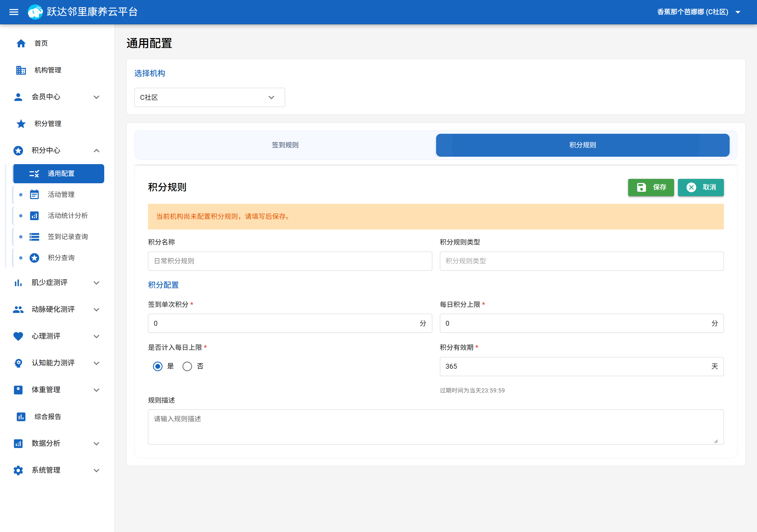Click the people icon for 动脉硬化测评
757x532 pixels.
[18, 310]
